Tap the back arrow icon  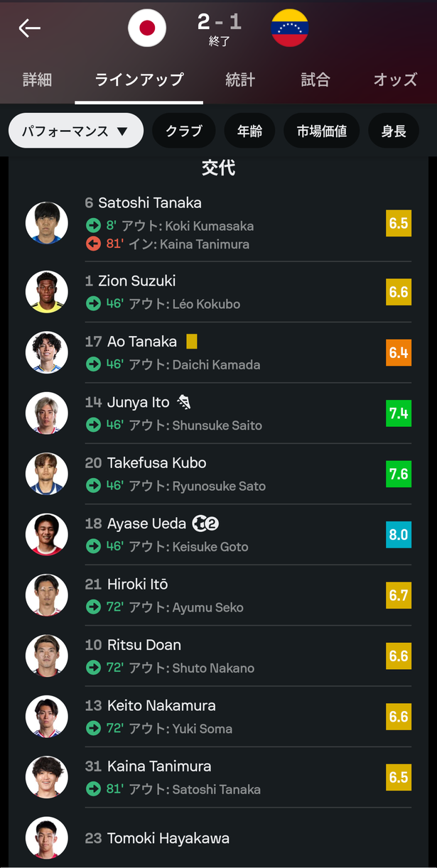coord(29,28)
